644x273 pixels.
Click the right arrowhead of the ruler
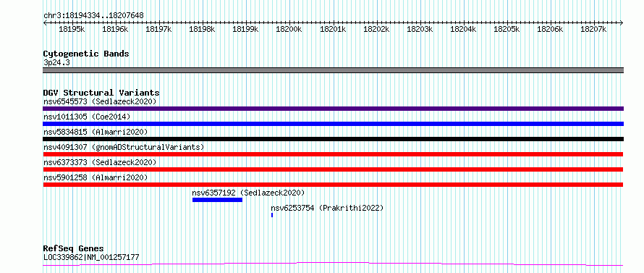tap(622, 22)
